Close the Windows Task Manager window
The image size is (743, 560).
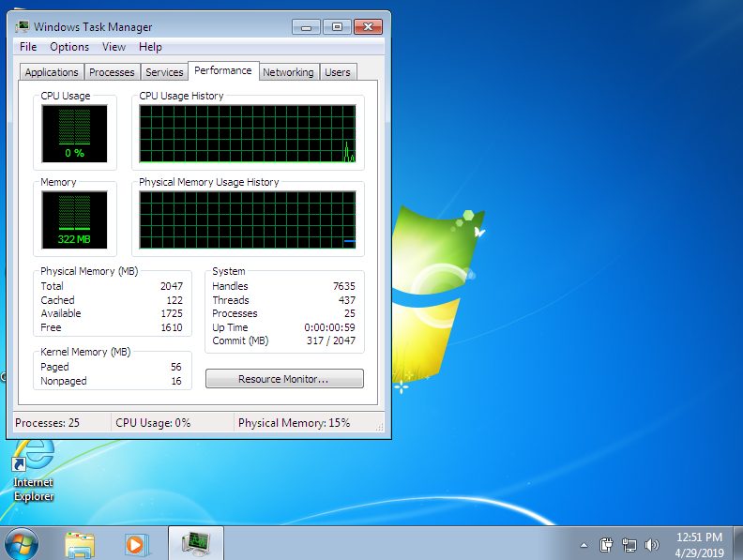368,27
